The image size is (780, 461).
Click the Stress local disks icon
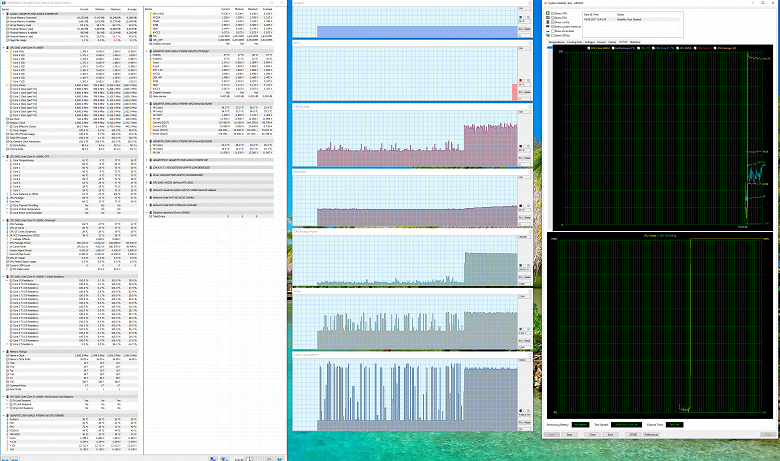point(548,31)
